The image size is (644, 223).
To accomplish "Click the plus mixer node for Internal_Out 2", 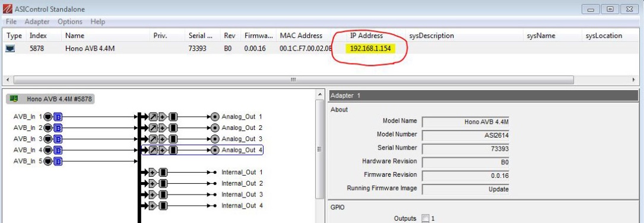I will (x=153, y=183).
